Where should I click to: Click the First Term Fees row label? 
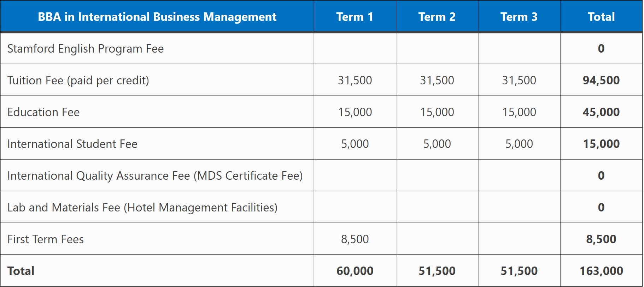point(46,239)
